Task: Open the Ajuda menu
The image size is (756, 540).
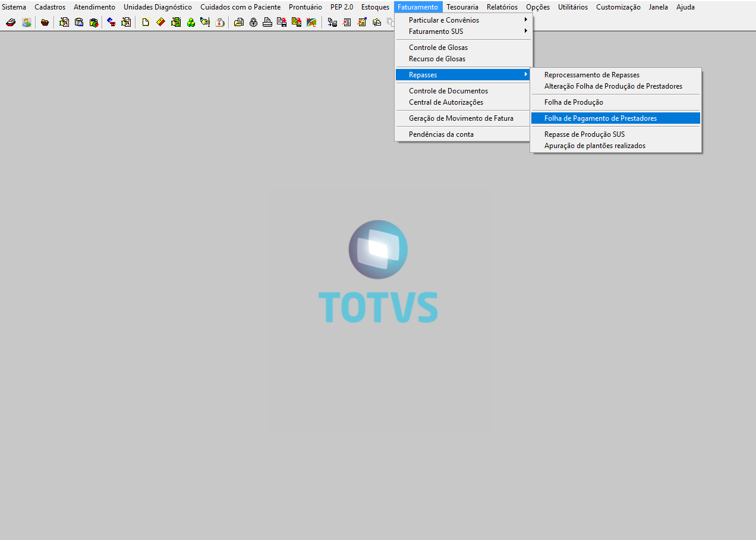Action: click(x=685, y=7)
